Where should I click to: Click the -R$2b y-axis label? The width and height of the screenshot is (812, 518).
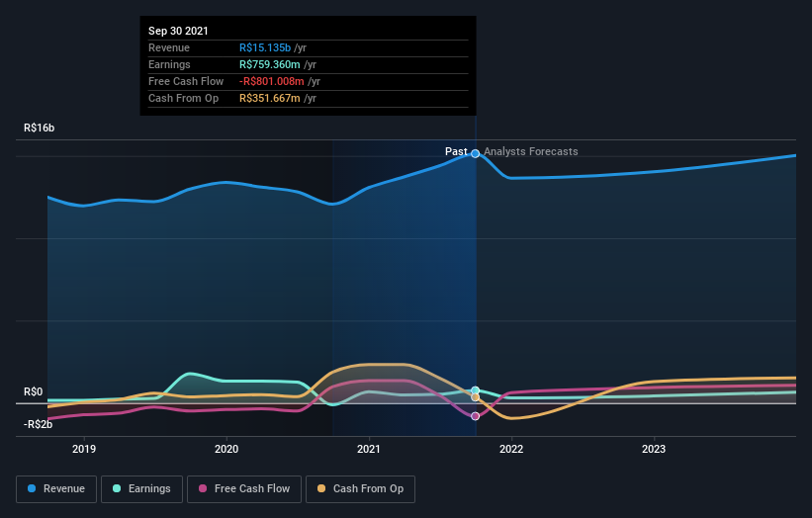point(38,424)
